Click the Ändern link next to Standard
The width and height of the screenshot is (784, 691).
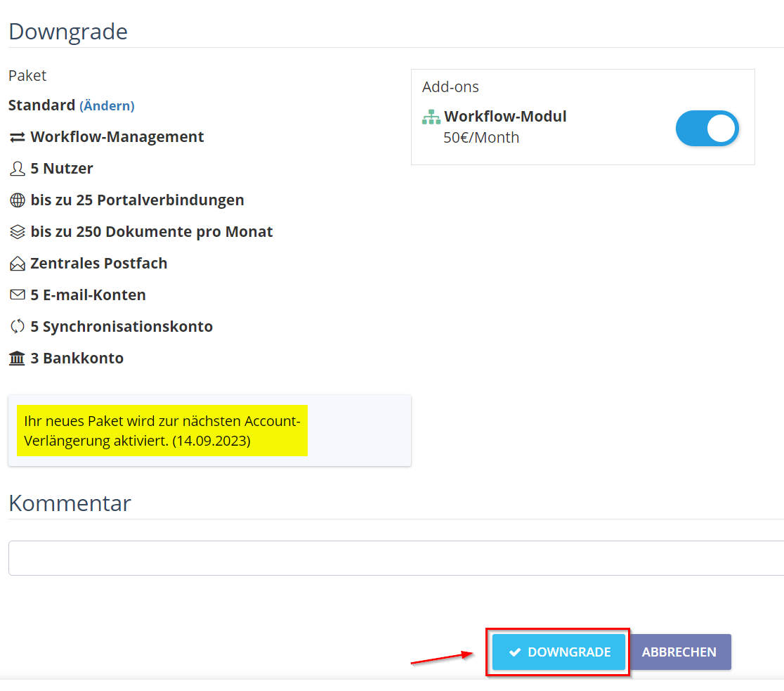click(x=107, y=105)
